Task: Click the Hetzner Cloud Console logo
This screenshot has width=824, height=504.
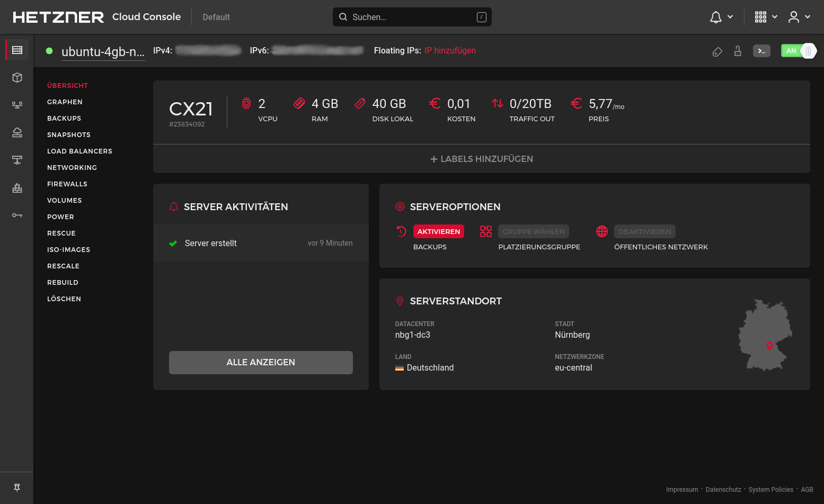Action: (97, 17)
